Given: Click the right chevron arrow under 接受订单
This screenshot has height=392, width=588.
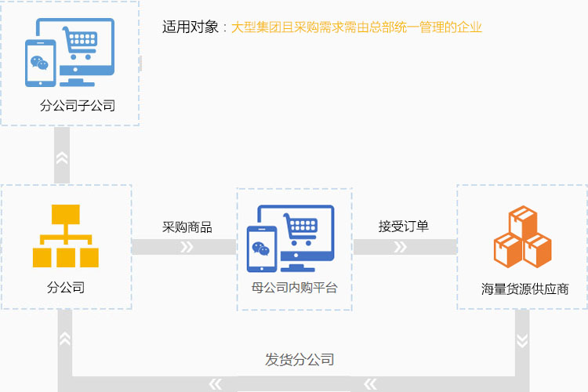Looking at the screenshot, I should tap(401, 248).
